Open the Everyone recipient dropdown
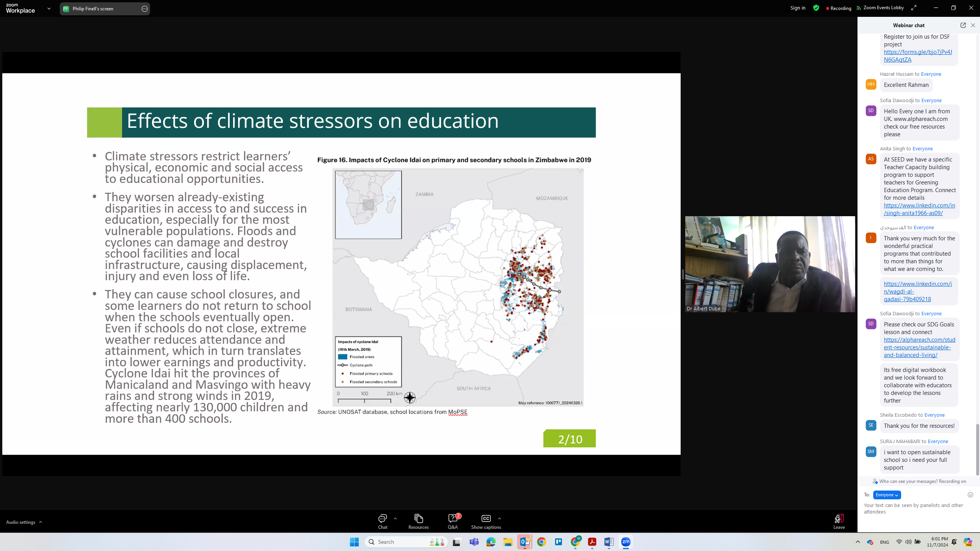This screenshot has height=551, width=980. 887,495
